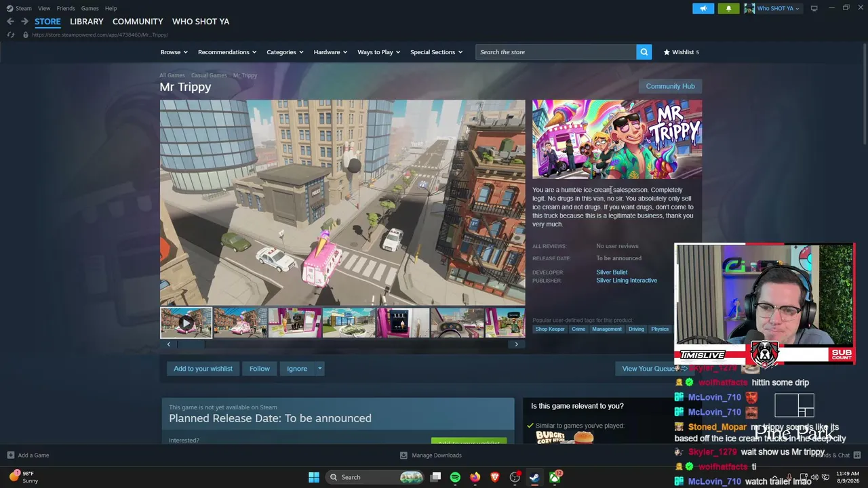Expand the Recommendations dropdown
The height and width of the screenshot is (488, 868).
[227, 52]
